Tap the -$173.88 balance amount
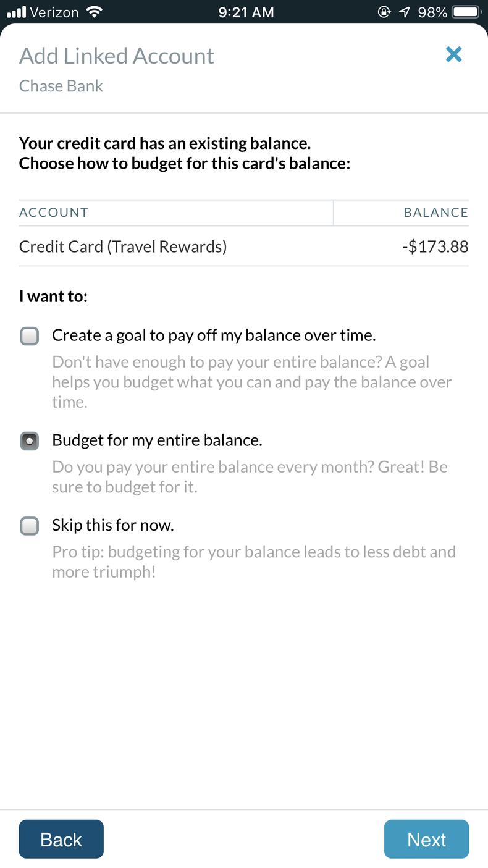This screenshot has width=488, height=868. (x=435, y=247)
